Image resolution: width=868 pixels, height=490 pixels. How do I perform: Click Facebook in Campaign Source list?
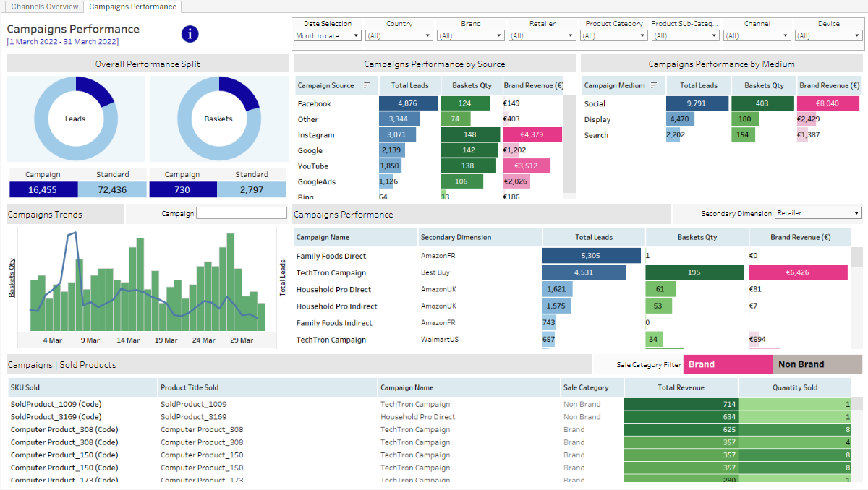click(315, 103)
